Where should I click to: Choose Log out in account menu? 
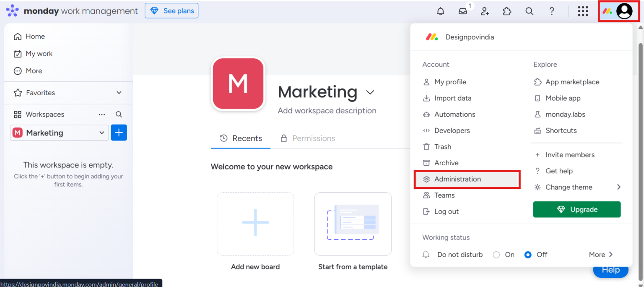(x=446, y=211)
